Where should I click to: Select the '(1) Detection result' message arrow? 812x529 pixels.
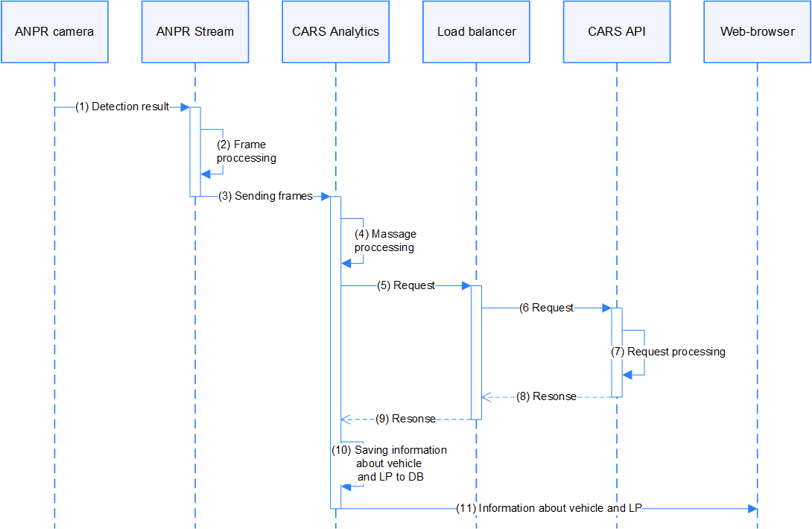click(123, 106)
